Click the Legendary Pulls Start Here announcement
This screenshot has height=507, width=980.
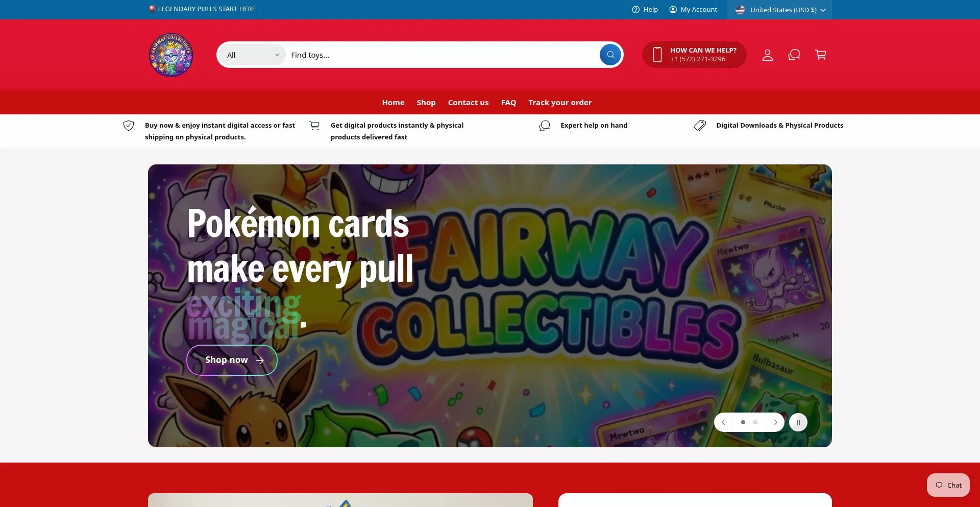click(202, 9)
